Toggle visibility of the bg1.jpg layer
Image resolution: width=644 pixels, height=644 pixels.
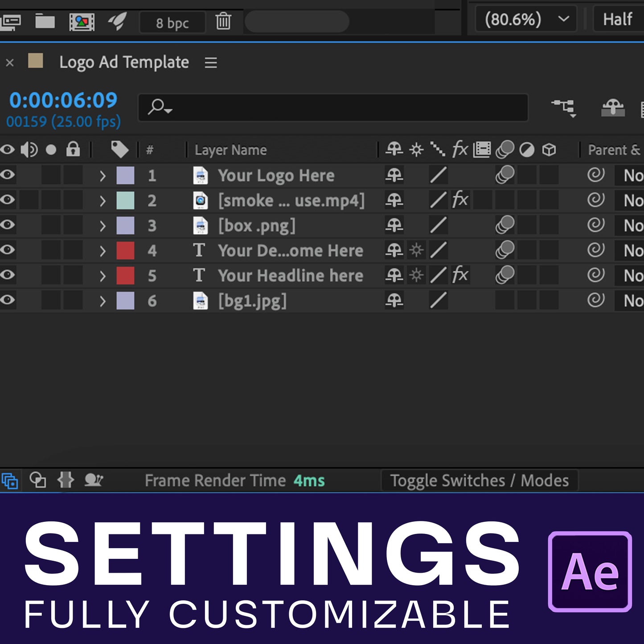8,300
